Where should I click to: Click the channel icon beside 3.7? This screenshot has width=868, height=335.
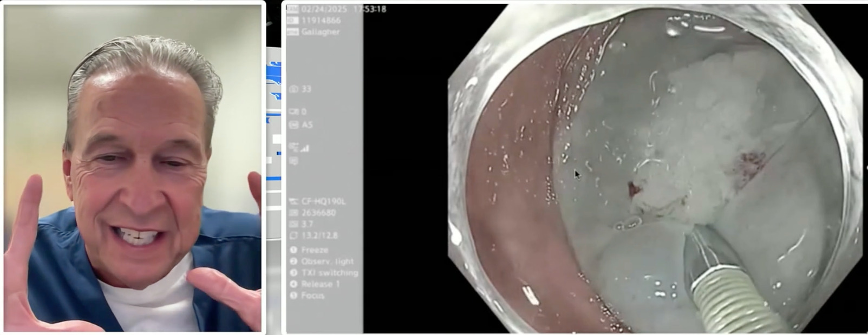[293, 224]
